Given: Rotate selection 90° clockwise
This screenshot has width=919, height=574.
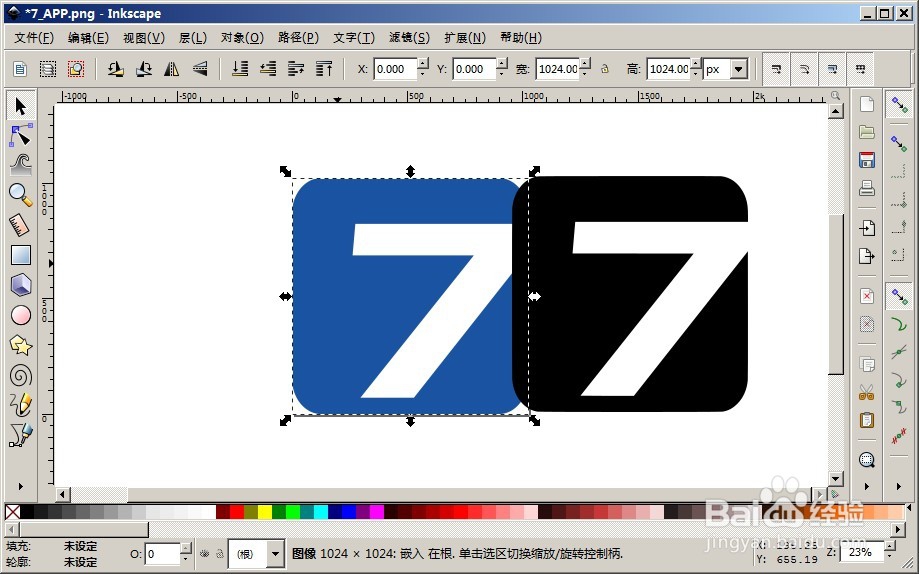Looking at the screenshot, I should click(x=144, y=69).
